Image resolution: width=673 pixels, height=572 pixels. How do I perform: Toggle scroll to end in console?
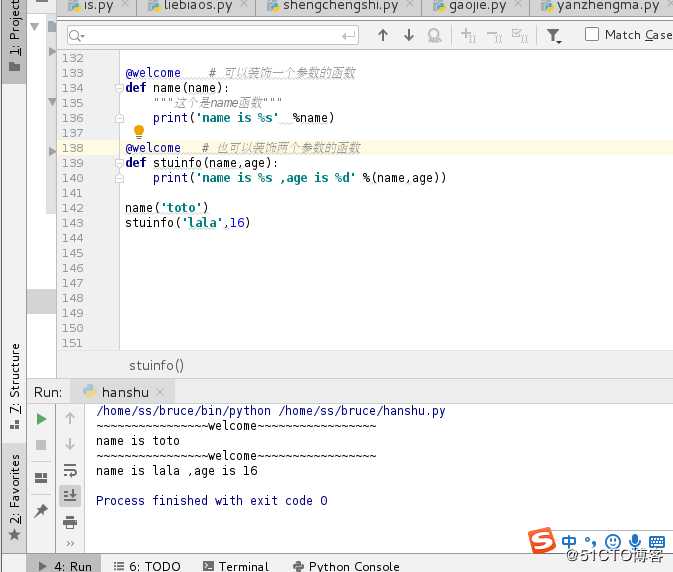(70, 496)
